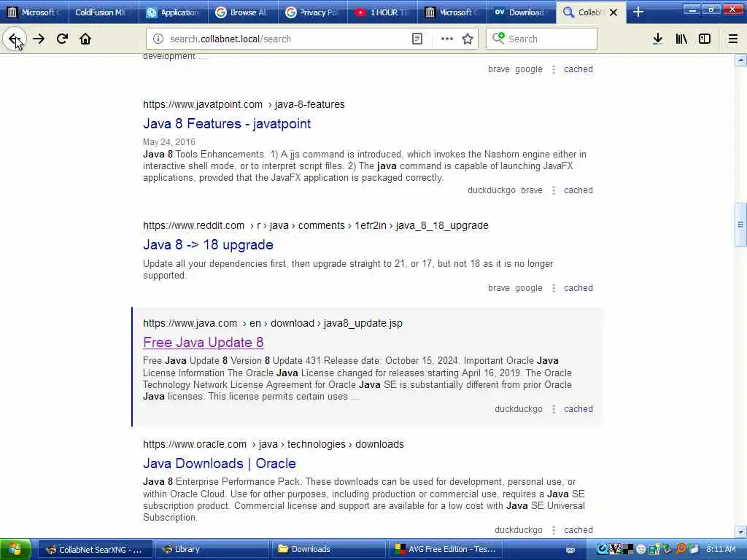The width and height of the screenshot is (747, 560).
Task: Switch to the Privacy Pol tab
Action: click(312, 12)
